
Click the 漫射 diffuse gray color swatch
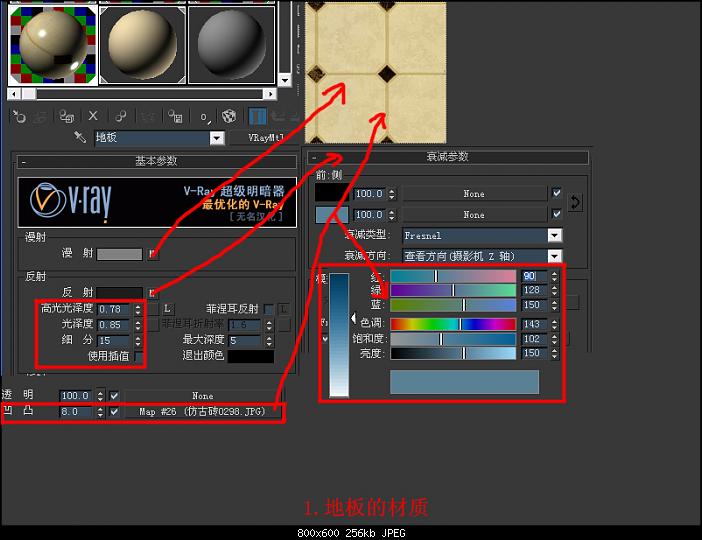pos(120,254)
